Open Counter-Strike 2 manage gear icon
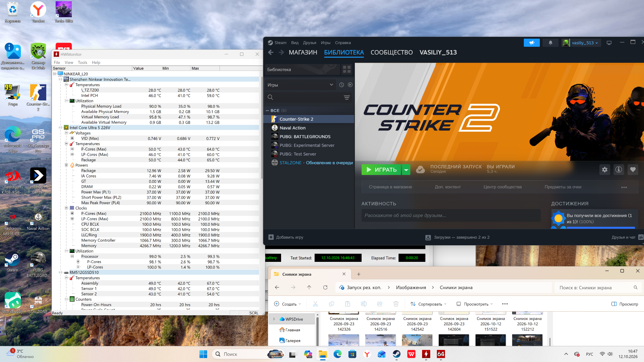 click(604, 170)
